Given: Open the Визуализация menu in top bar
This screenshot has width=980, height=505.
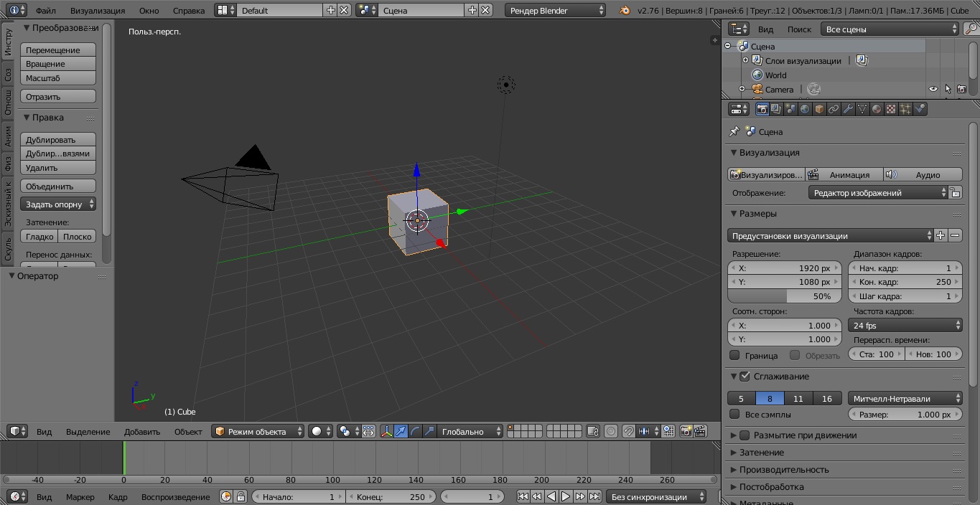Looking at the screenshot, I should tap(98, 10).
